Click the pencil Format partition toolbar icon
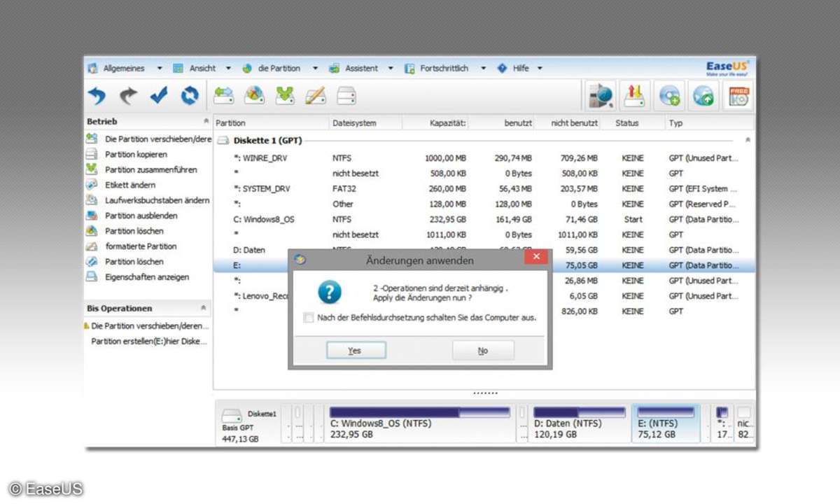This screenshot has width=840, height=504. pos(316,95)
